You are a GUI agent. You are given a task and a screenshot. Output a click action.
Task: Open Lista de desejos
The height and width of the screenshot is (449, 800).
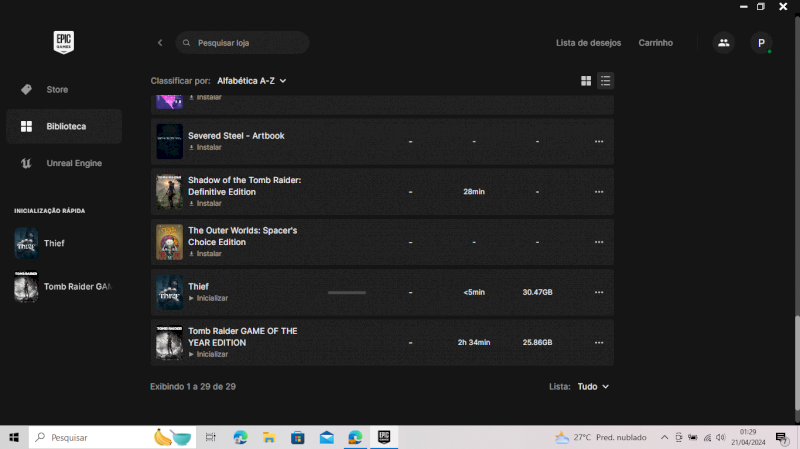pos(588,43)
